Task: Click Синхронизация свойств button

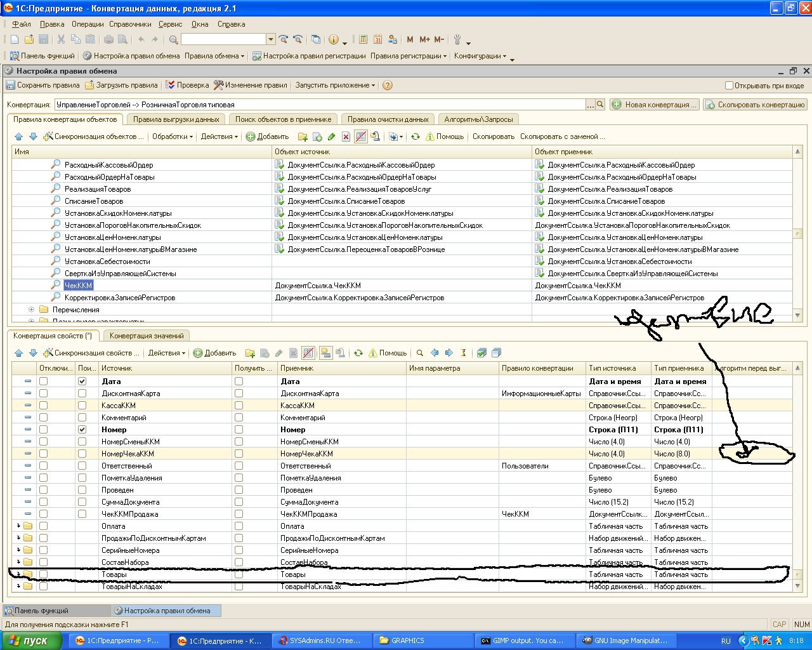Action: (x=91, y=353)
